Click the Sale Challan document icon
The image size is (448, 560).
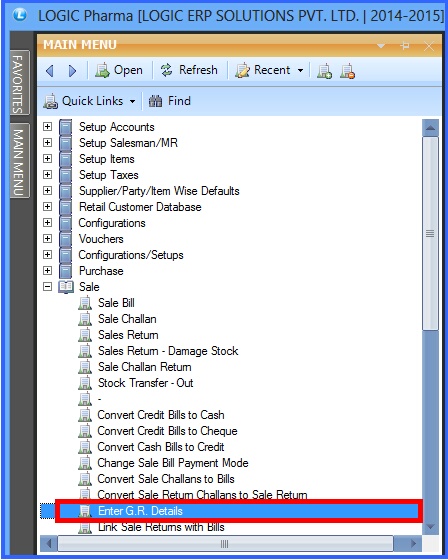(85, 319)
